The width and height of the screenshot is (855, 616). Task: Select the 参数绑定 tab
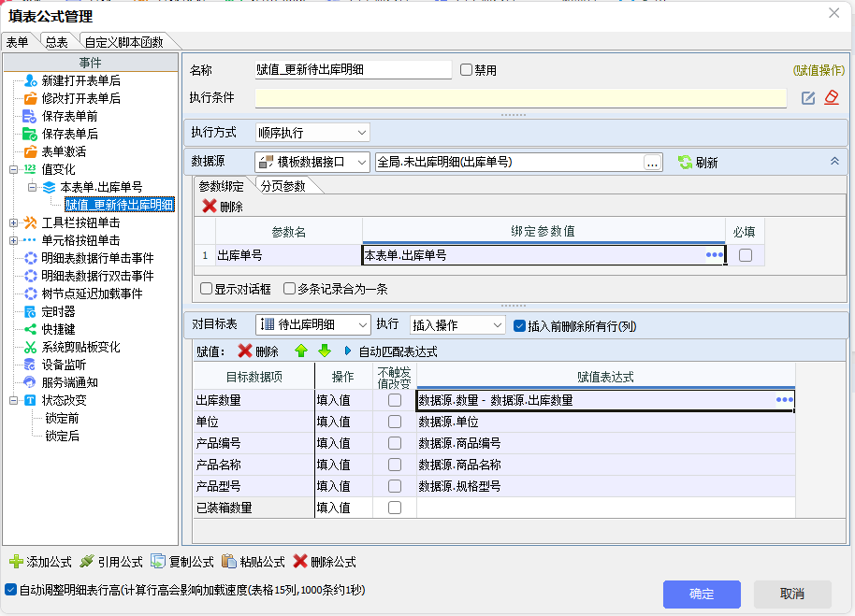pyautogui.click(x=222, y=186)
